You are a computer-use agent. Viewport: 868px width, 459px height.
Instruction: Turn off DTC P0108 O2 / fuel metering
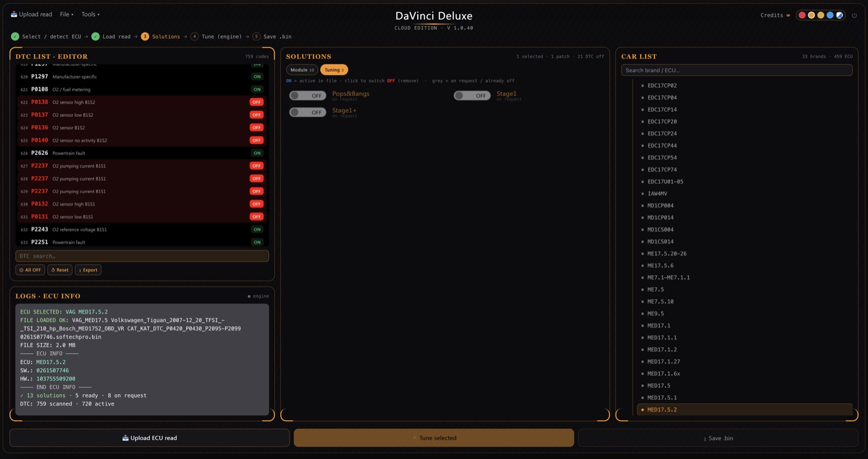257,89
